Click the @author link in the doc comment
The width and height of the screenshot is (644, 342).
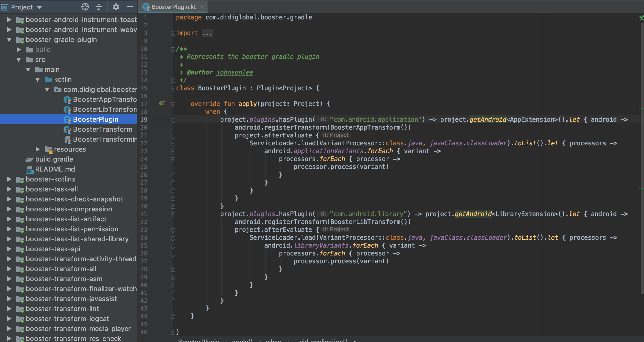pos(200,72)
